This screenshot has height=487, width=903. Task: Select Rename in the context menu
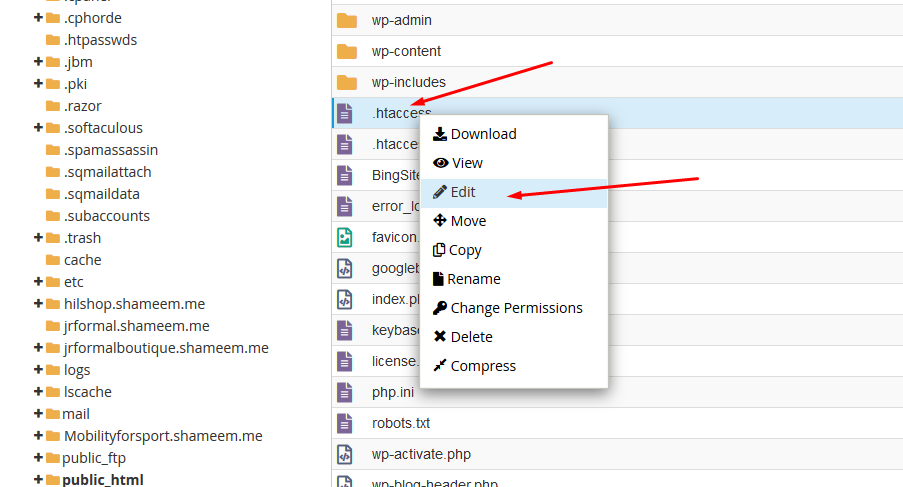pyautogui.click(x=473, y=279)
